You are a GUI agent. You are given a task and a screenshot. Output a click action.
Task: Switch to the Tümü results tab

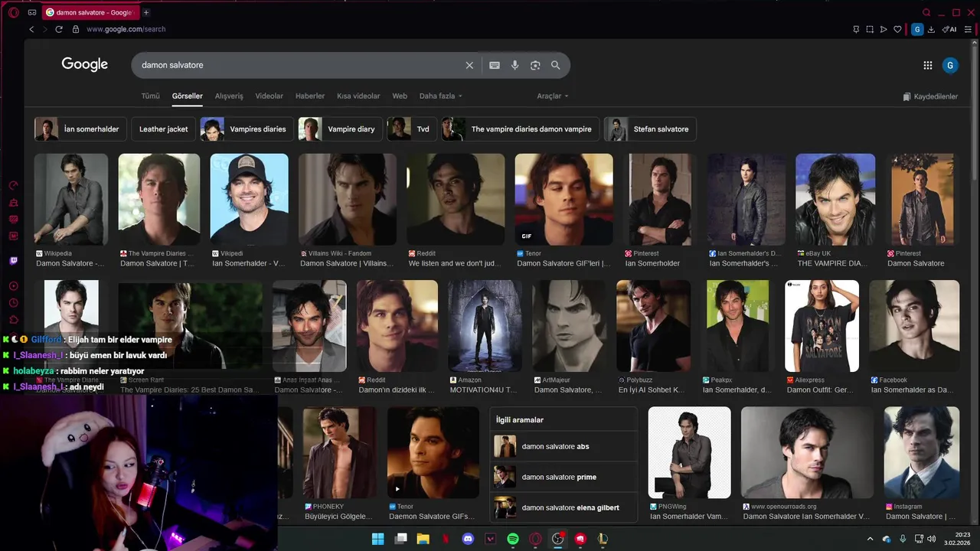[150, 96]
